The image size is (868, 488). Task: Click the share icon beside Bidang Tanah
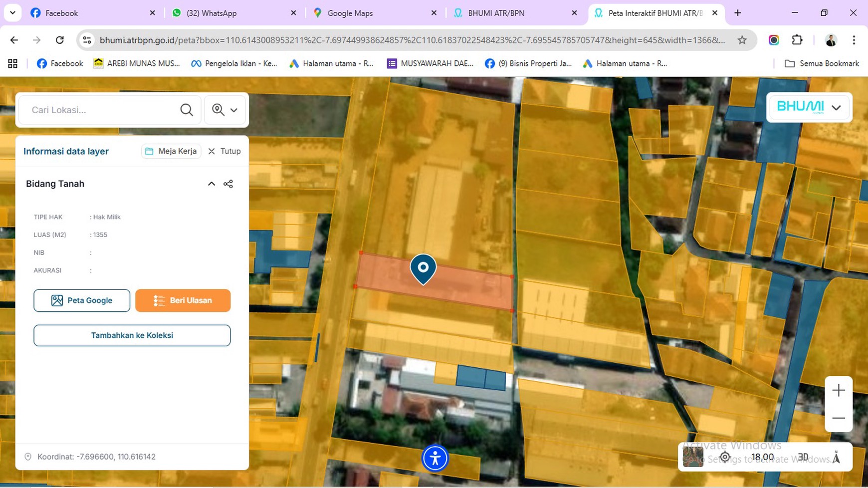[228, 184]
